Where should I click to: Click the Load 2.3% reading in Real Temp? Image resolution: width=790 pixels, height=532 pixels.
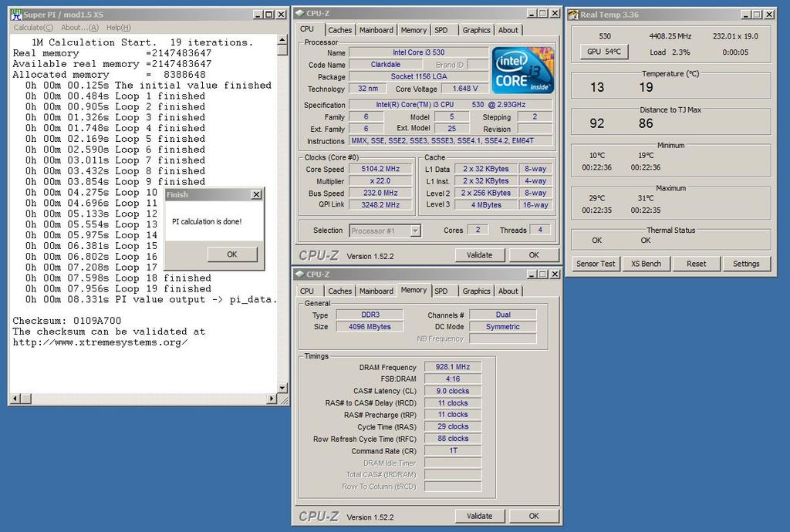(670, 52)
